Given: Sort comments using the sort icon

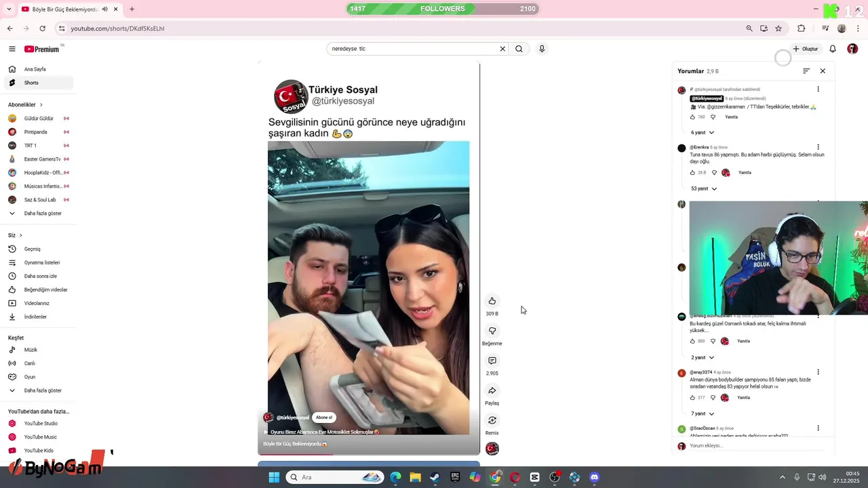Looking at the screenshot, I should 806,71.
